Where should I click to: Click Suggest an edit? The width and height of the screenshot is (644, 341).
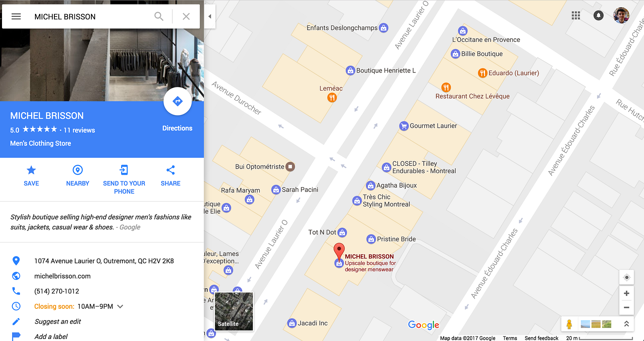(x=58, y=321)
